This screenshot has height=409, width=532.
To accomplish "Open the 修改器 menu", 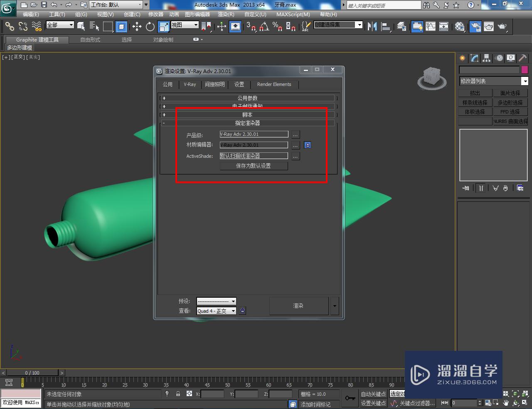I will pyautogui.click(x=156, y=14).
